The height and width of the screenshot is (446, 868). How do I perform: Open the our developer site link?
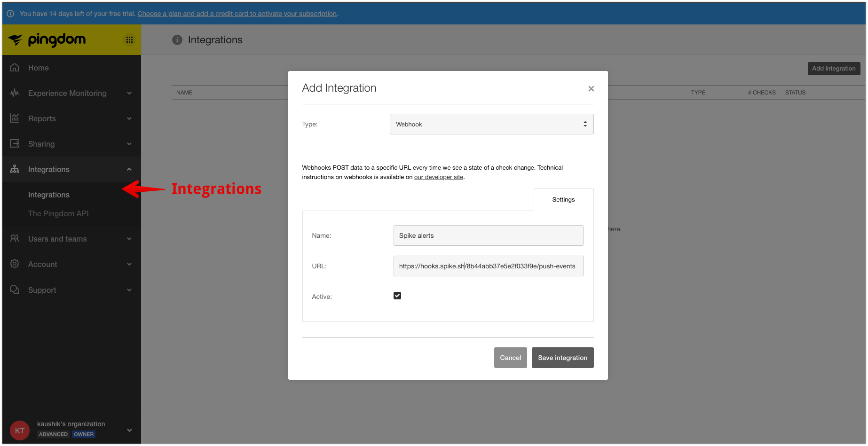click(x=439, y=177)
